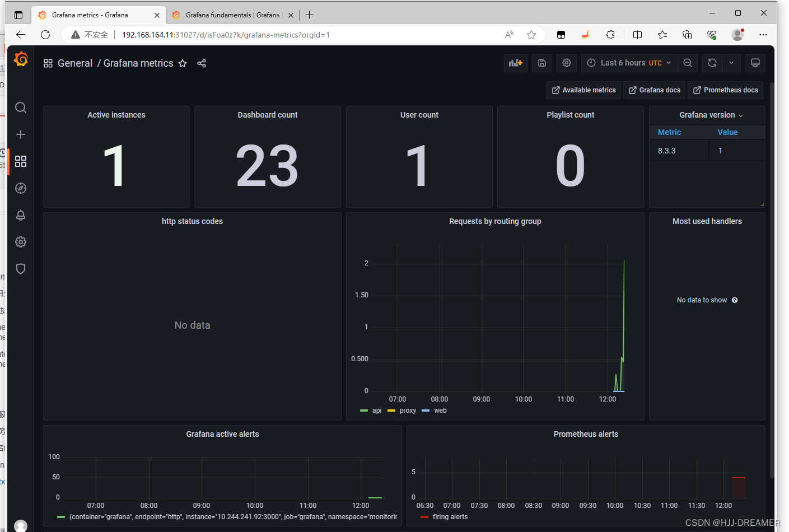Save the dashboard using the disk icon
This screenshot has height=532, width=789.
541,63
